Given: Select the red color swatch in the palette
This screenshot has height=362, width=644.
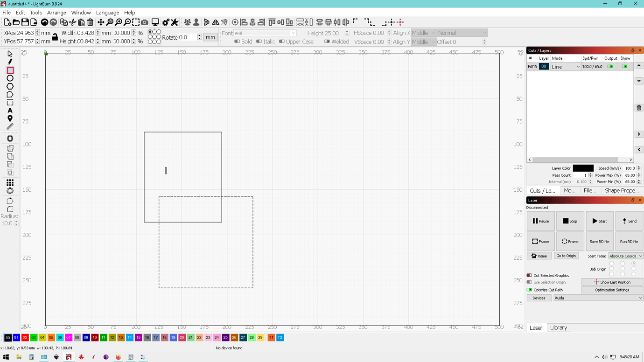Looking at the screenshot, I should 25,337.
